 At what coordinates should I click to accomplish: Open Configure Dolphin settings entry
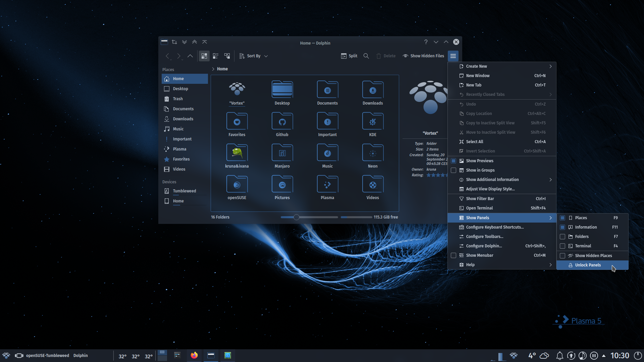coord(502,246)
